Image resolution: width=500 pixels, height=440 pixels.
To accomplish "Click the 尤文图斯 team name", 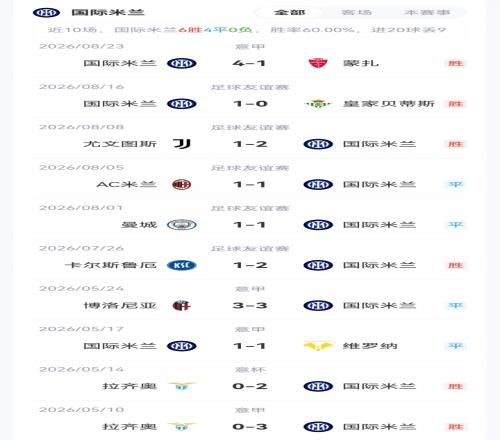I will coord(120,144).
